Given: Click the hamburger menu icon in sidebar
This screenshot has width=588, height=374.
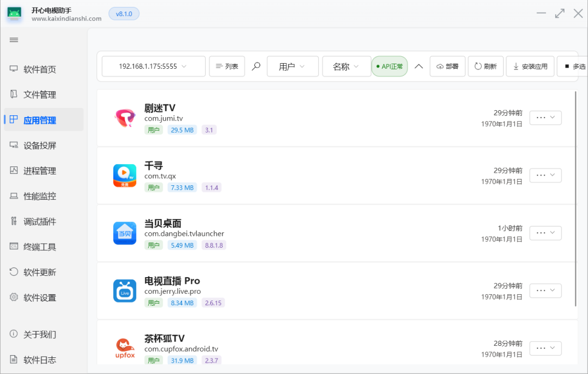Looking at the screenshot, I should point(14,40).
